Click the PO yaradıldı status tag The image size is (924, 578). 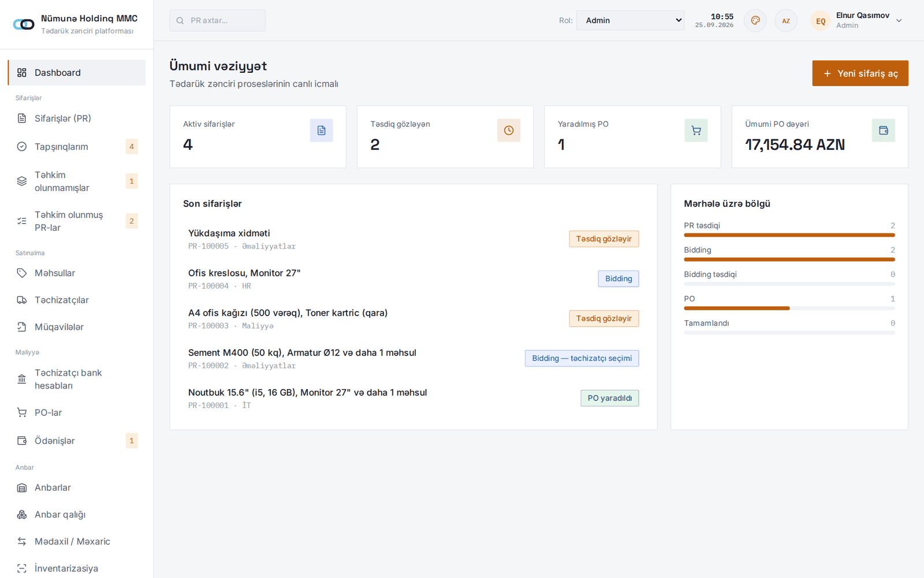click(x=610, y=399)
